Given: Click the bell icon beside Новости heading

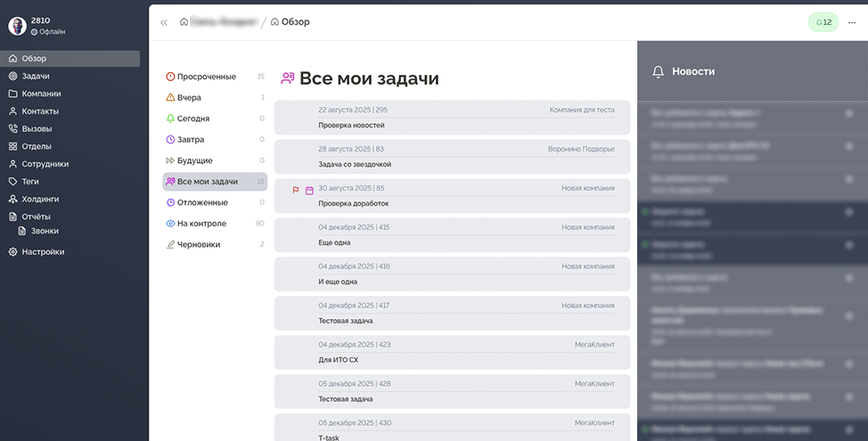Looking at the screenshot, I should click(x=658, y=71).
